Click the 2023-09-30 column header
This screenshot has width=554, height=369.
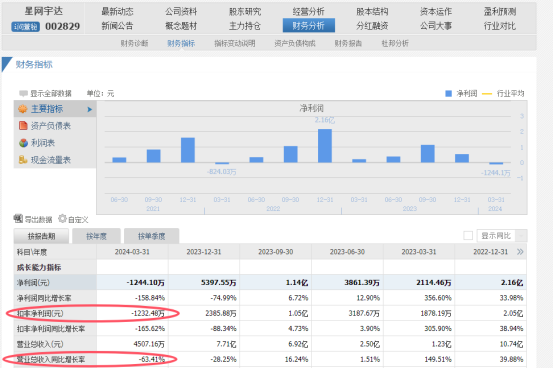[x=276, y=252]
